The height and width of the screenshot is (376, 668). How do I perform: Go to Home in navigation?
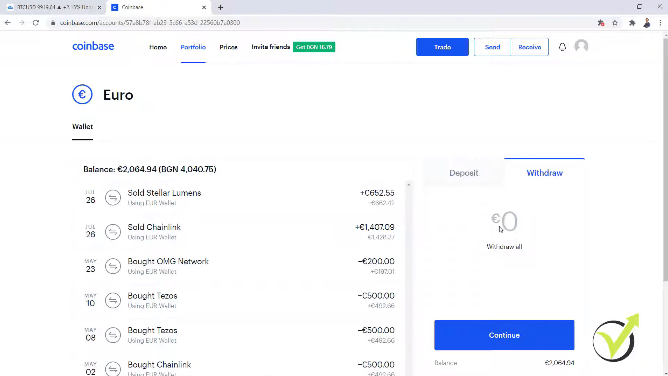pos(158,47)
